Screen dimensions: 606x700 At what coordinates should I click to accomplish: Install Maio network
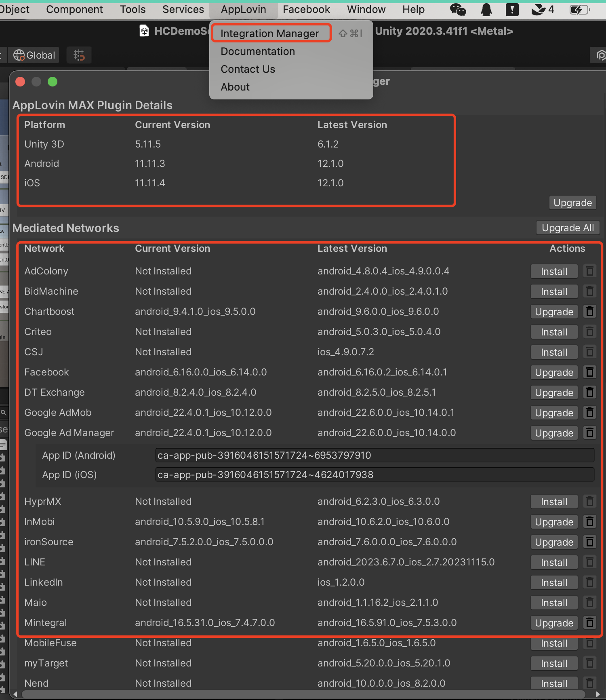point(554,603)
